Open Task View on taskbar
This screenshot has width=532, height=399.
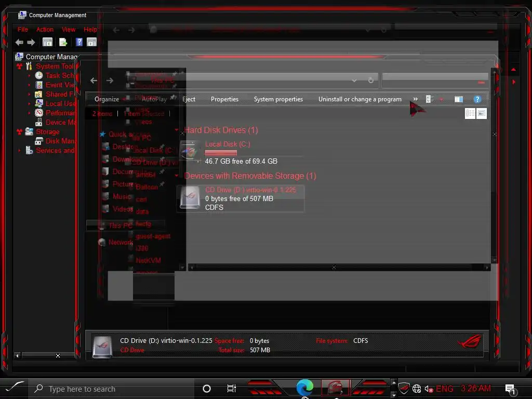click(231, 389)
